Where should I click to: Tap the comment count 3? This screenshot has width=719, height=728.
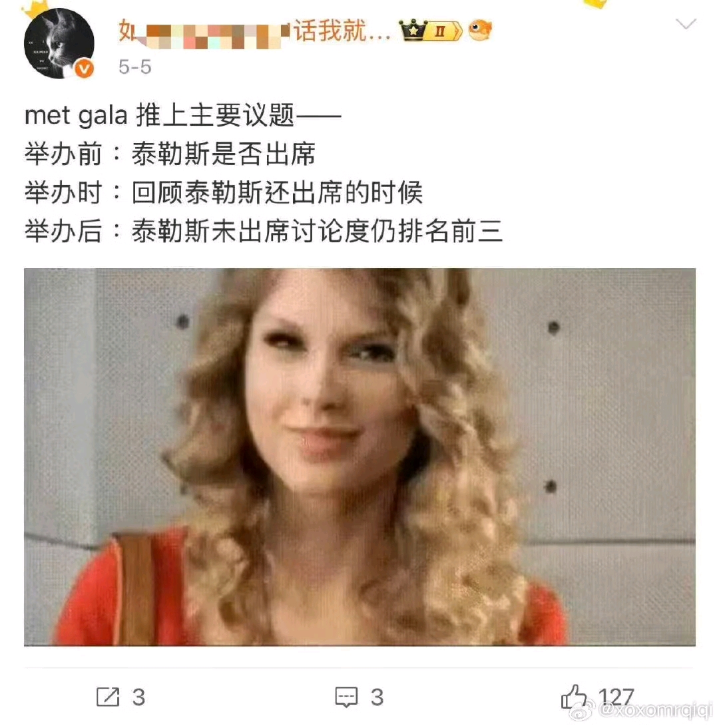377,697
